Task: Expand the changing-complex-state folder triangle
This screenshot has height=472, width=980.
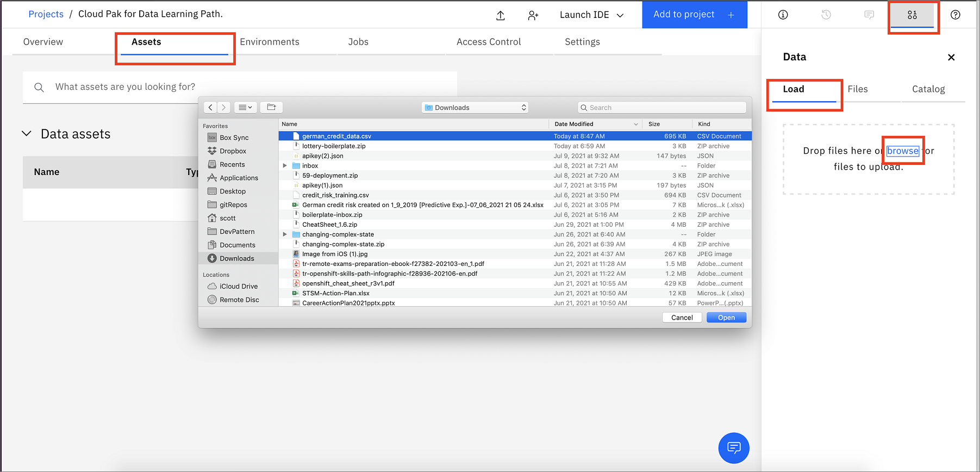Action: [285, 234]
